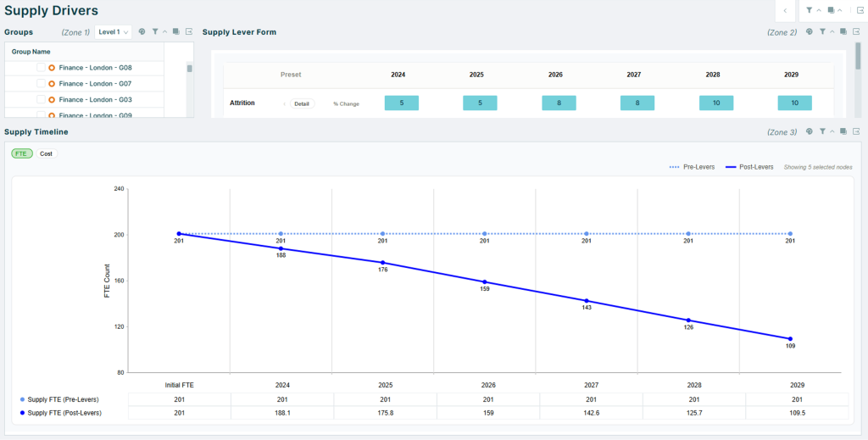Toggle Pre-Levers series in chart legend
The height and width of the screenshot is (440, 868).
point(692,167)
